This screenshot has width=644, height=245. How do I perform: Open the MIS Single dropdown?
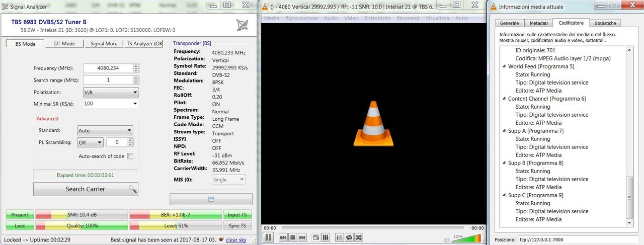click(228, 180)
